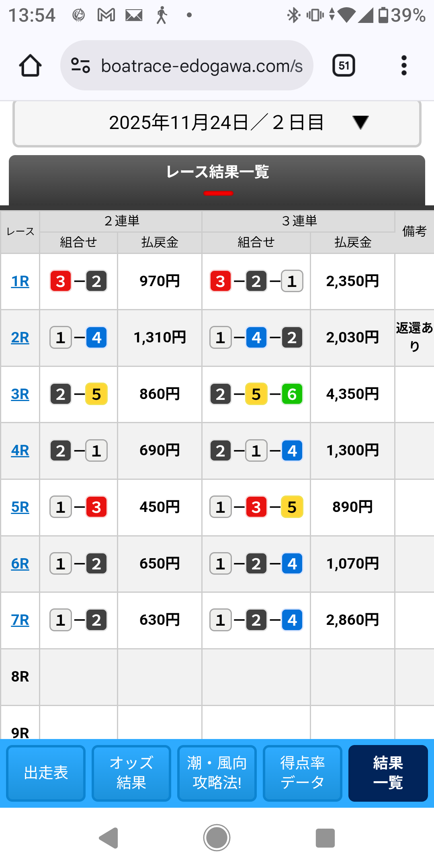Viewport: 434px width, 868px height.
Task: Open the 潮・風向攻略法! tab
Action: click(217, 773)
